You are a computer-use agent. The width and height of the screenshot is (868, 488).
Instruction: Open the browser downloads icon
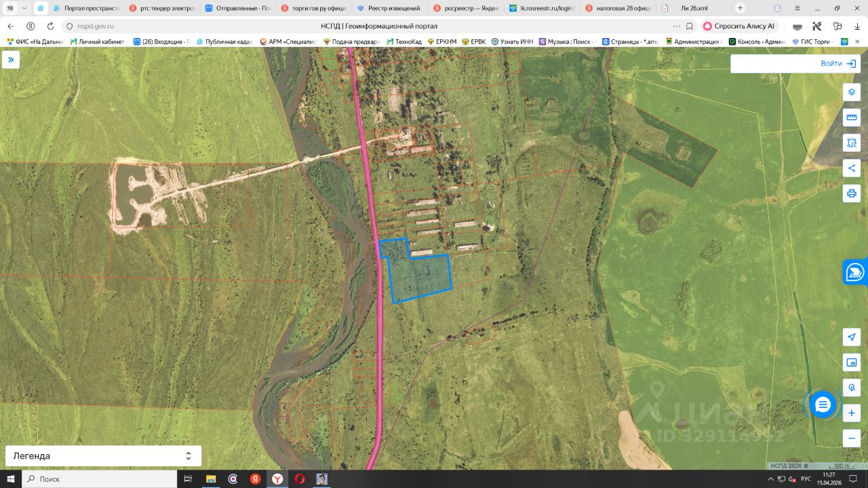pos(857,26)
